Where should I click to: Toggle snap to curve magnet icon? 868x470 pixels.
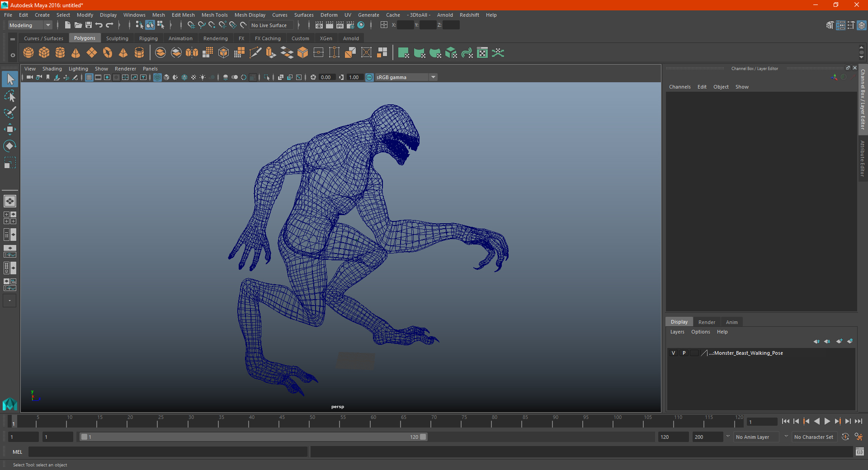click(x=202, y=25)
